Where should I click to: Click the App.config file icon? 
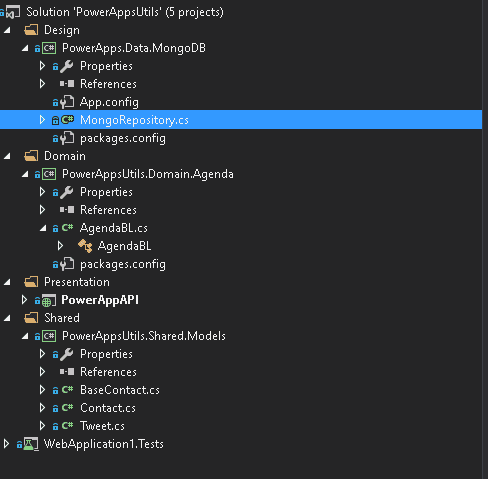pos(67,102)
